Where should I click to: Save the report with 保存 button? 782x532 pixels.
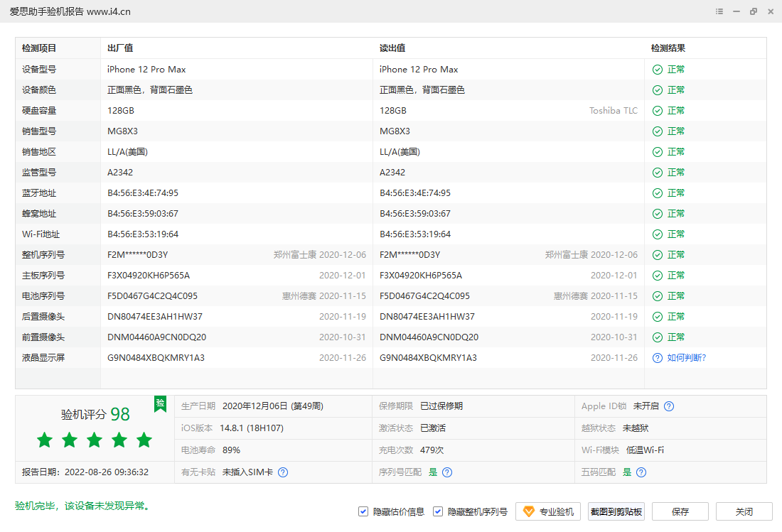point(680,511)
